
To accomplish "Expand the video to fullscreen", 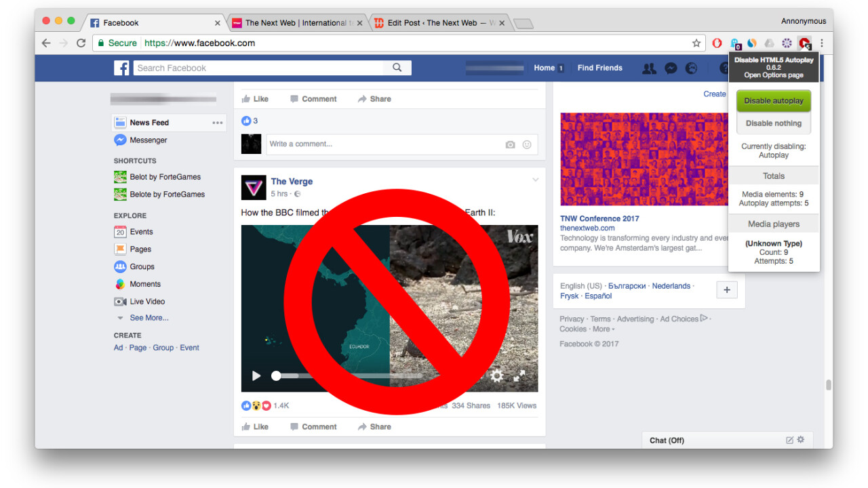I will [519, 375].
